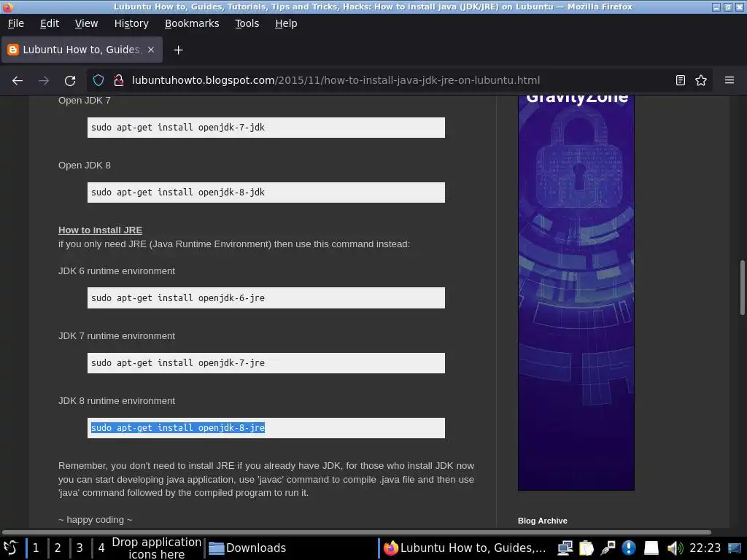Switch to workspace 3

pos(80,548)
